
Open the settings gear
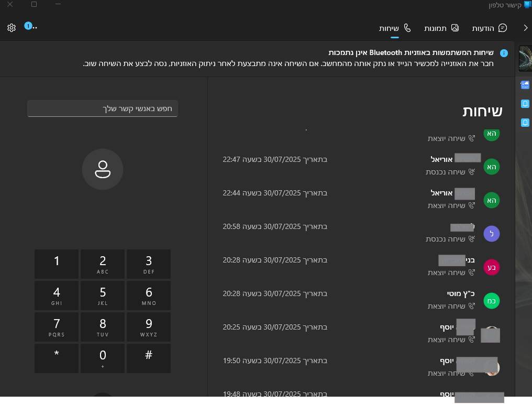pyautogui.click(x=12, y=27)
